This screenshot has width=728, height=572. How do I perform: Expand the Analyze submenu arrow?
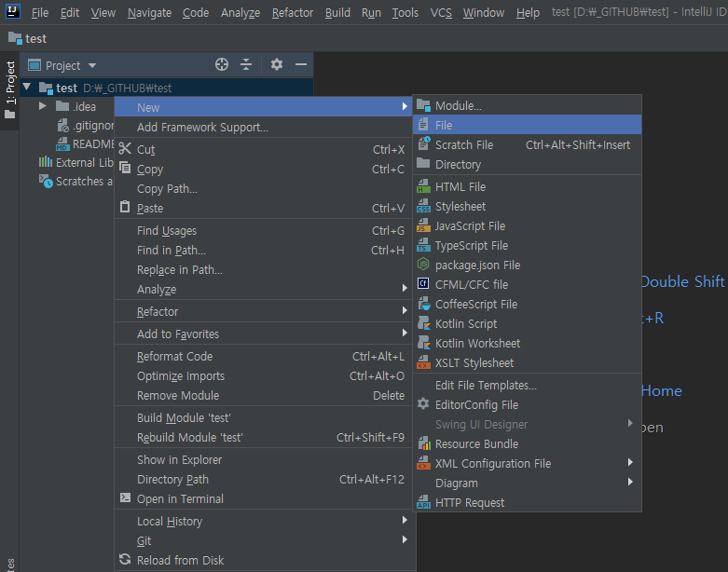pyautogui.click(x=405, y=289)
